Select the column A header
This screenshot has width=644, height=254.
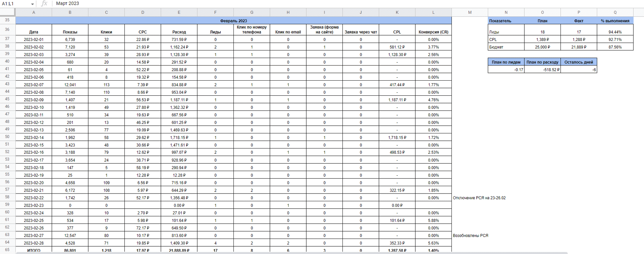(x=34, y=12)
